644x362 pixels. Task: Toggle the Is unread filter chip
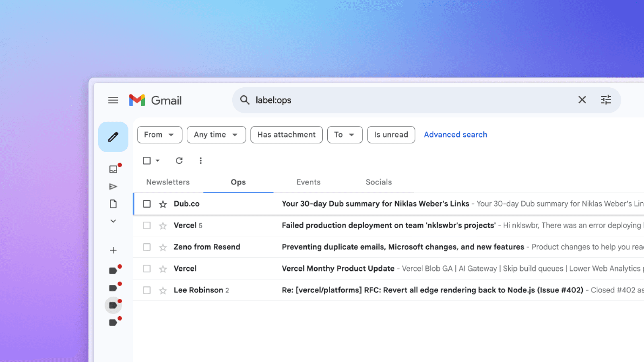391,135
